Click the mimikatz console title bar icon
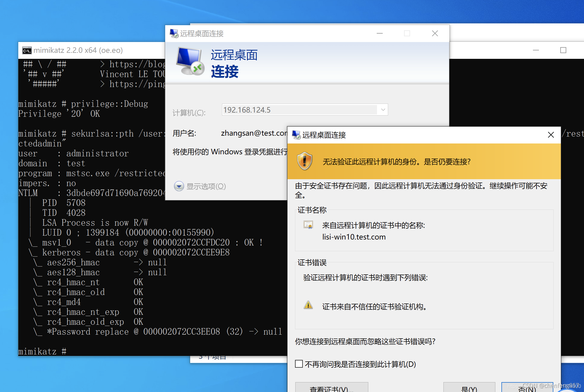 point(27,50)
